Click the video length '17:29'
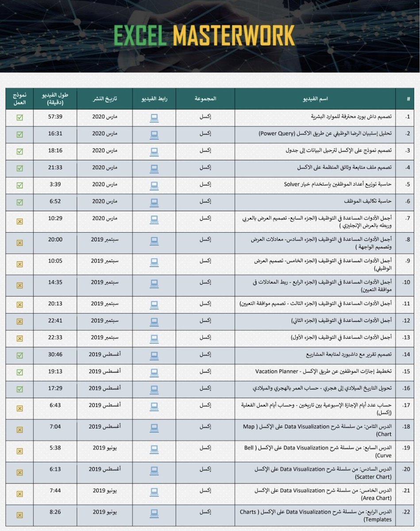The image size is (420, 531). click(55, 388)
